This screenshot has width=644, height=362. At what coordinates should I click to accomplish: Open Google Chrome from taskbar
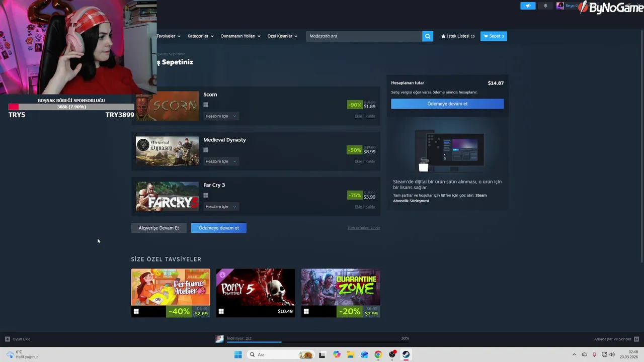tap(378, 354)
